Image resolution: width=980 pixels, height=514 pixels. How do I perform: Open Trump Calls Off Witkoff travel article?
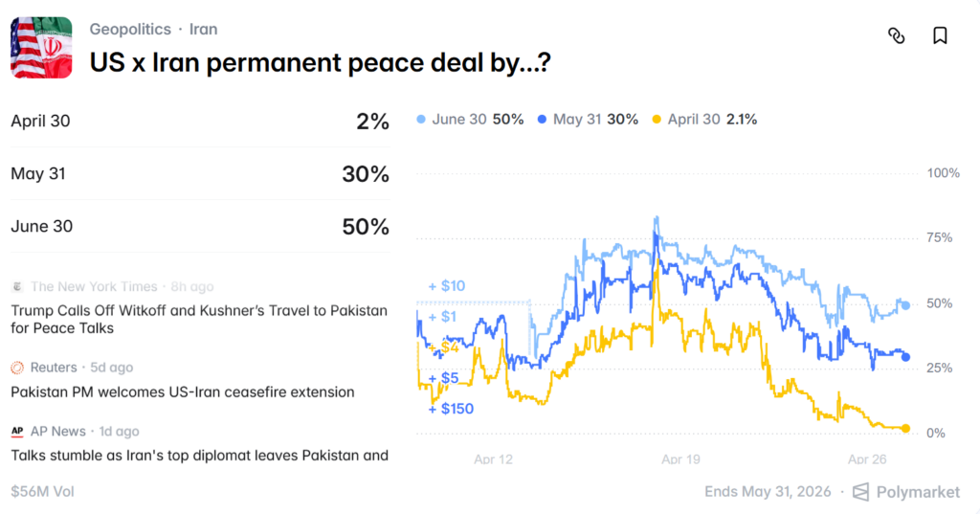[199, 320]
